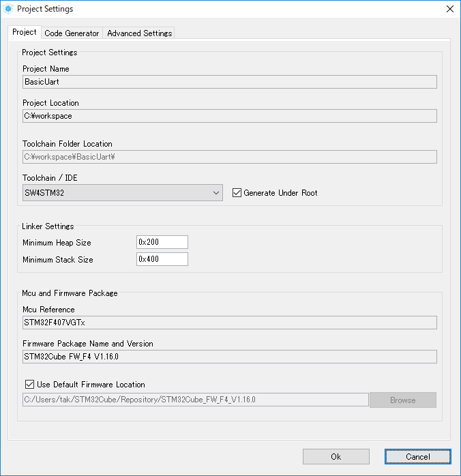Uncheck the Generate Under Root checkbox
This screenshot has width=461, height=476.
tap(237, 193)
